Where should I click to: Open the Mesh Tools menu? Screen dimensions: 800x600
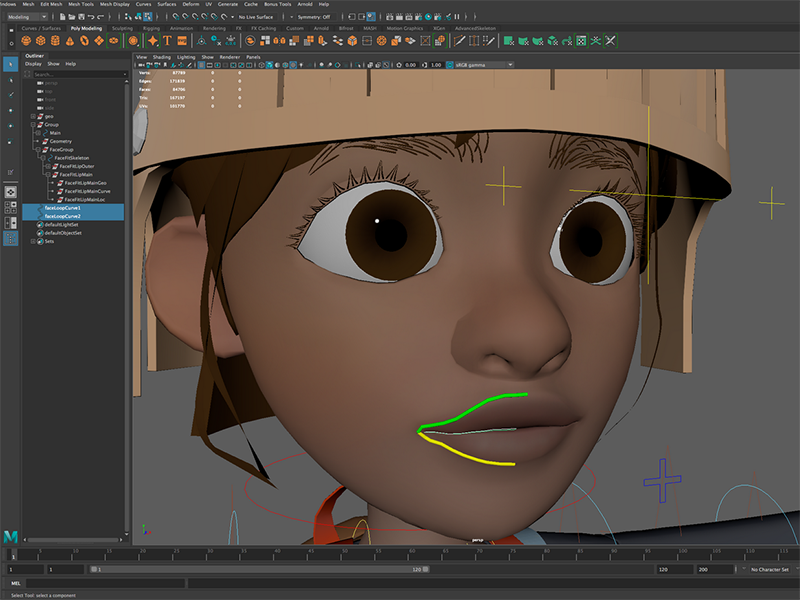coord(79,4)
